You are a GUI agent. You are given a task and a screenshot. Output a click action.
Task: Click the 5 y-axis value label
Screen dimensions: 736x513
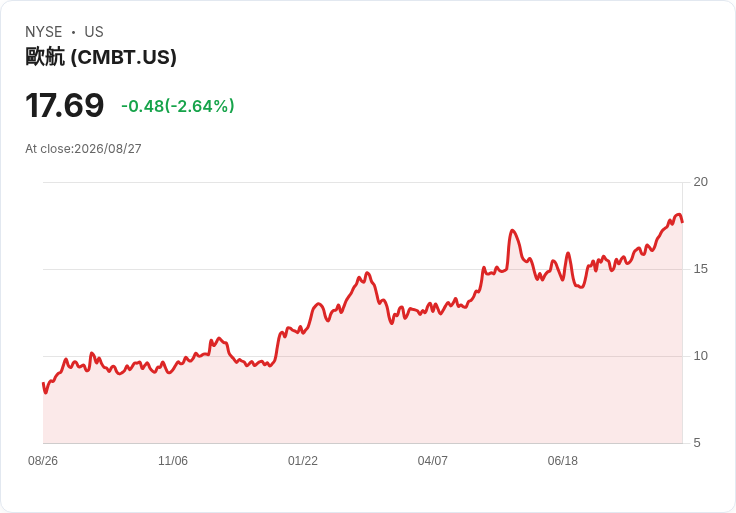(x=697, y=443)
